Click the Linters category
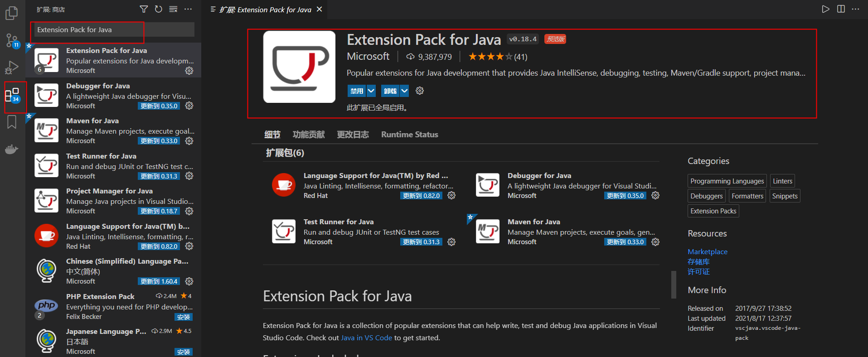The image size is (868, 357). (x=783, y=181)
